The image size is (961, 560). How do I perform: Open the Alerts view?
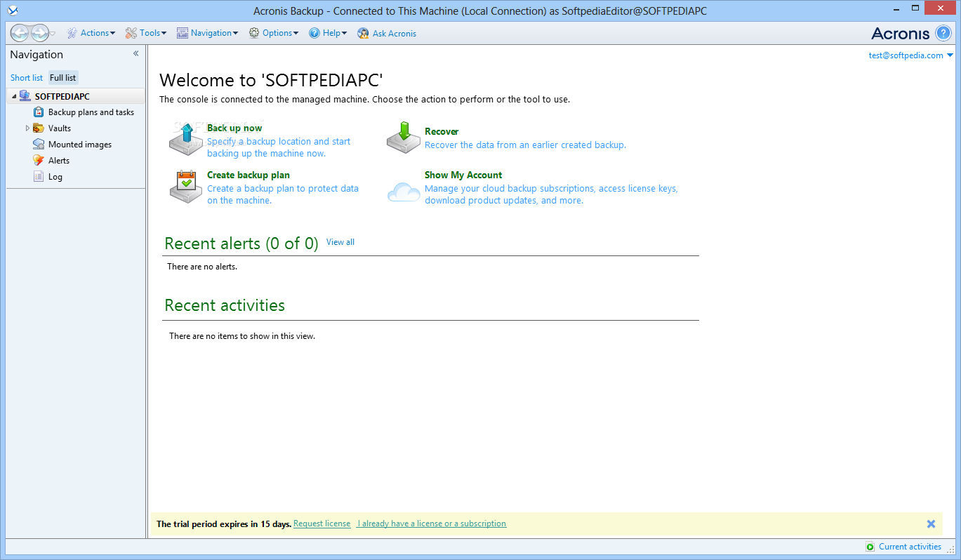59,161
